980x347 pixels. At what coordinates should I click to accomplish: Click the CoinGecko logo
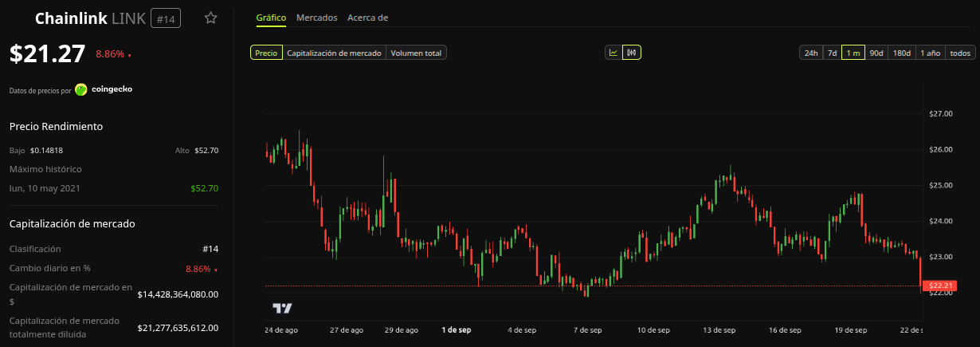click(81, 89)
